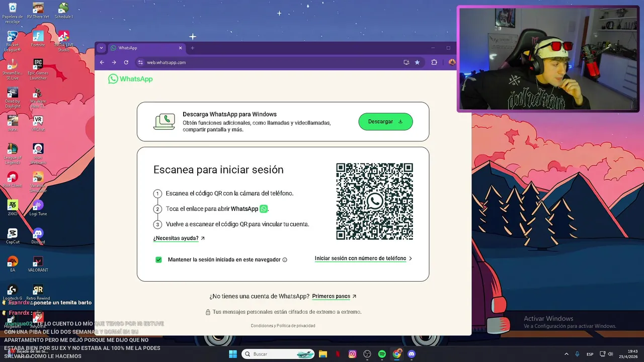Open Riot Client desktop icon
This screenshot has height=362, width=644.
(13, 179)
